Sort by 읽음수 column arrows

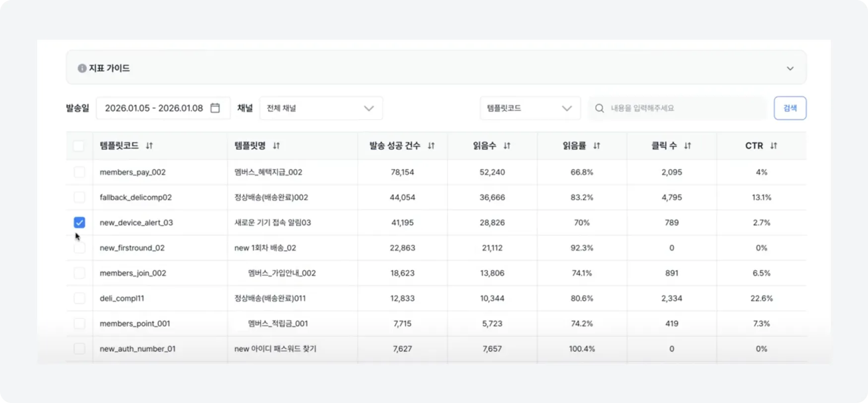507,145
